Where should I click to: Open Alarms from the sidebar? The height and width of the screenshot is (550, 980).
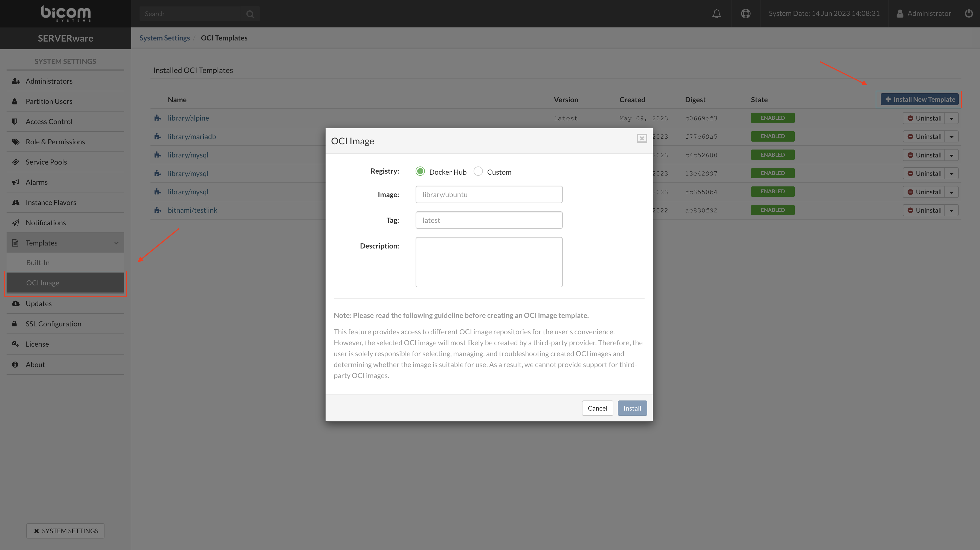point(36,182)
